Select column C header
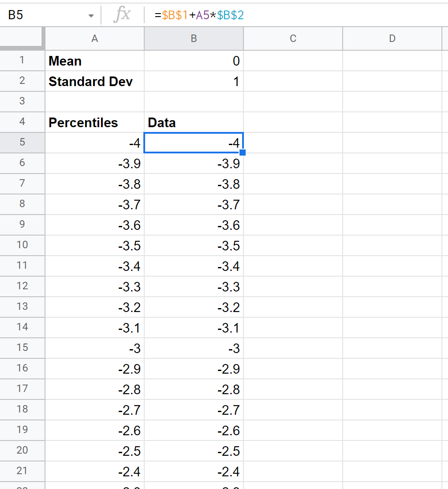This screenshot has height=489, width=448. click(x=293, y=38)
